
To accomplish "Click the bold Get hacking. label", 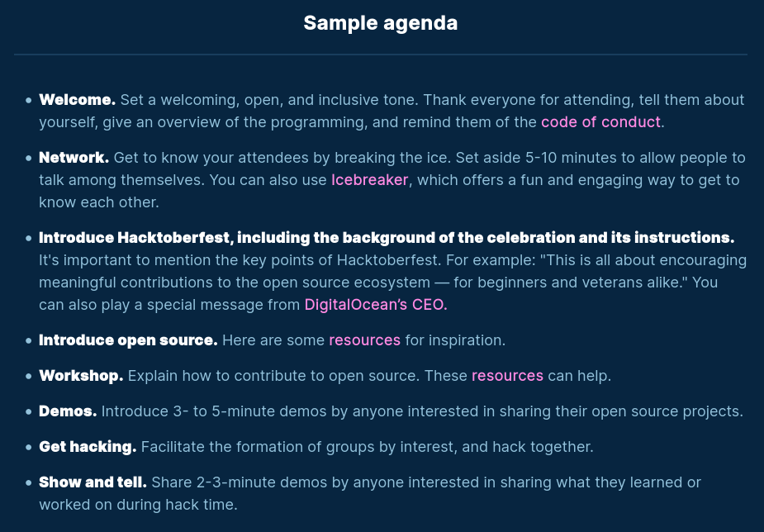I will click(x=88, y=447).
